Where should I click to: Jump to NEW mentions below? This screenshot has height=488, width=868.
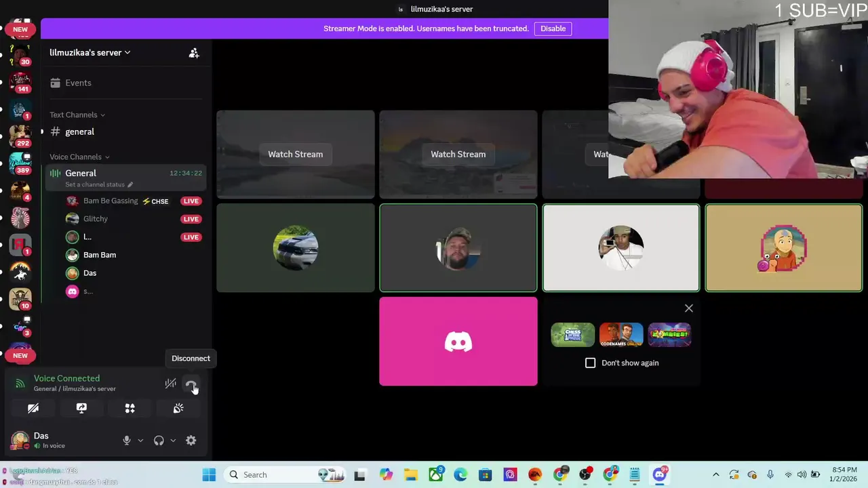coord(20,355)
